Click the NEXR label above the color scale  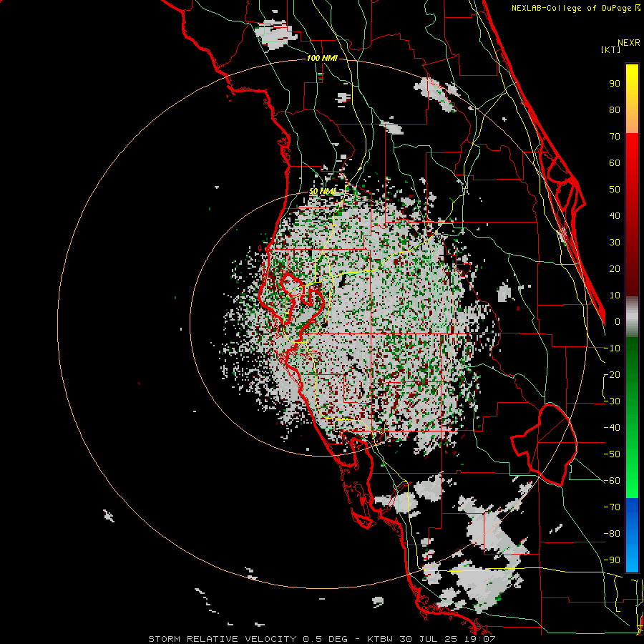point(628,43)
